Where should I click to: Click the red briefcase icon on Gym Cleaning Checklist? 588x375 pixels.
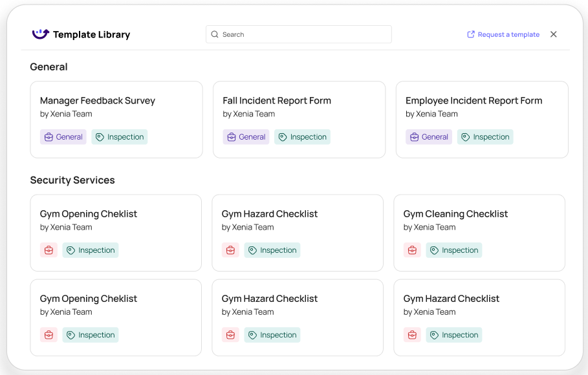[x=412, y=250]
